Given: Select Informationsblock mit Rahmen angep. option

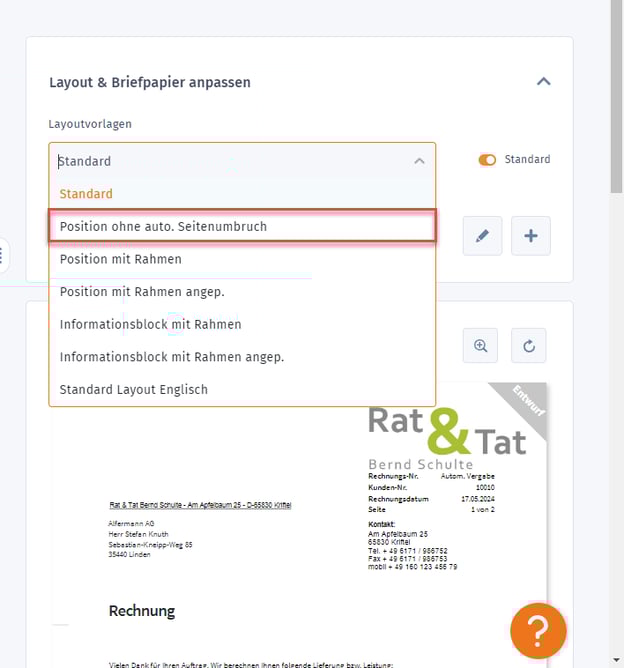Looking at the screenshot, I should [x=172, y=357].
